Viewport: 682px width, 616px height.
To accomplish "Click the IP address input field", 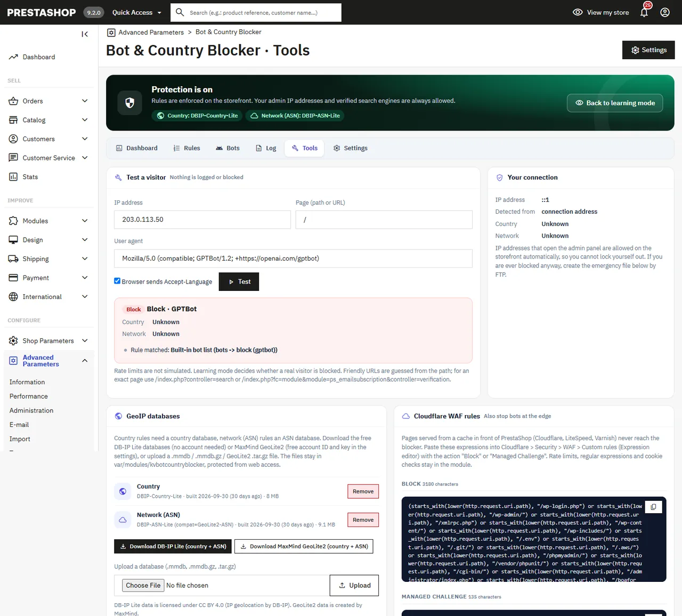I will coord(202,220).
